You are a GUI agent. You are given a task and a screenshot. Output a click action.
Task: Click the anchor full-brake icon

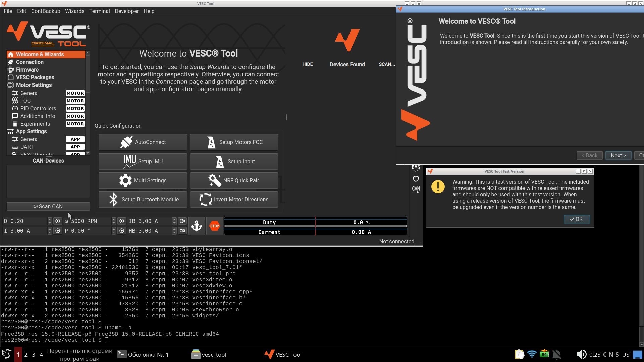tap(197, 226)
